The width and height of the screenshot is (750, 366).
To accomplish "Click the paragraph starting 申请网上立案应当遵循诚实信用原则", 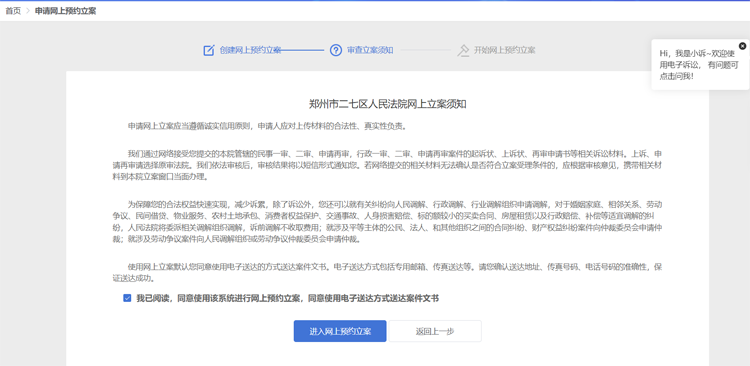I will click(x=267, y=126).
